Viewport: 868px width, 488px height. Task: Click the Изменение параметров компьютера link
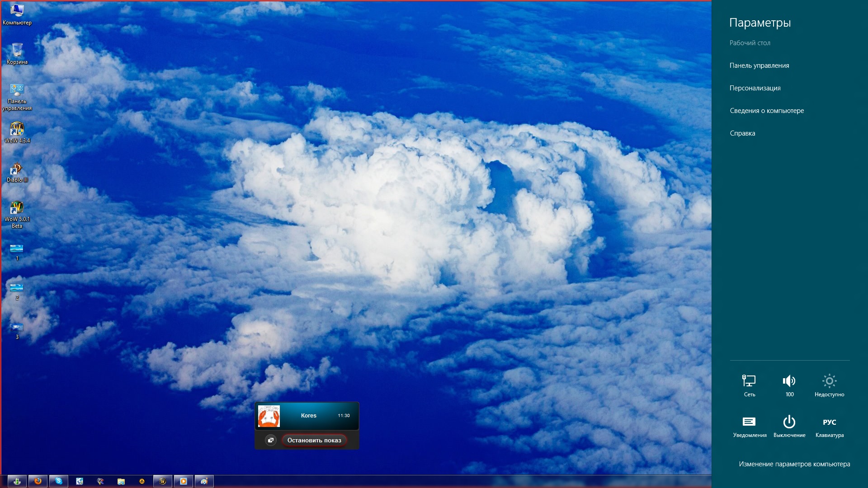point(794,464)
